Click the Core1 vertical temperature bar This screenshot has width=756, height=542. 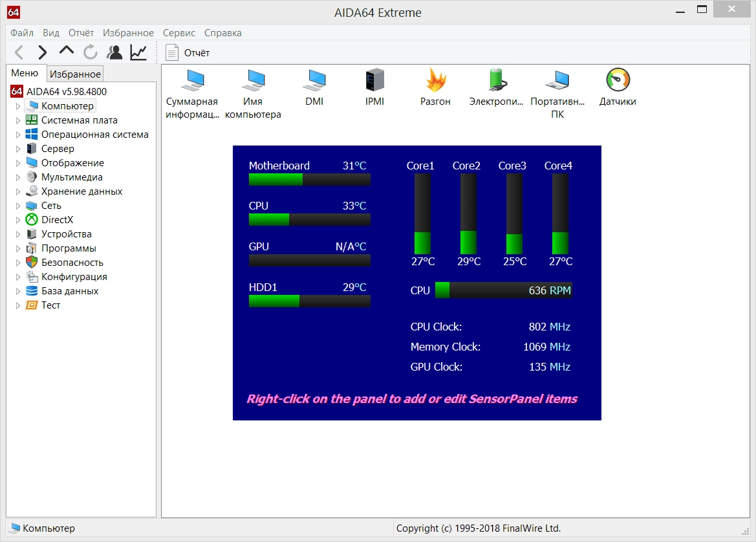pos(422,214)
